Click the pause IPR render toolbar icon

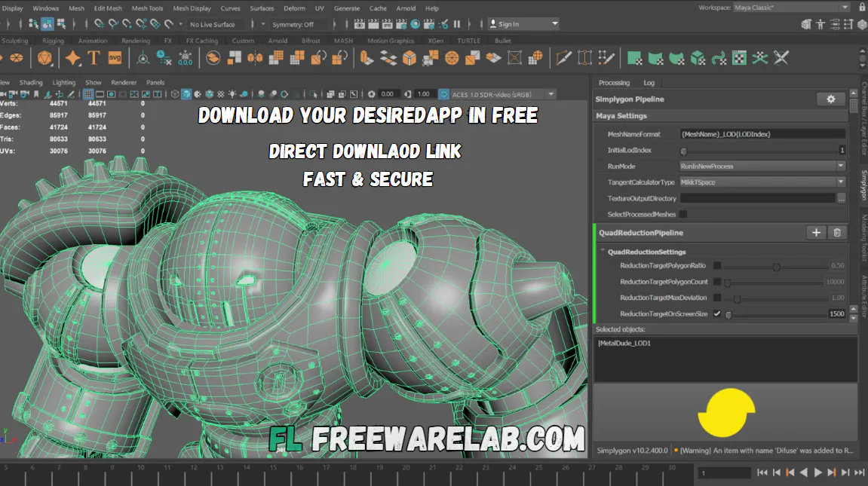(x=457, y=24)
